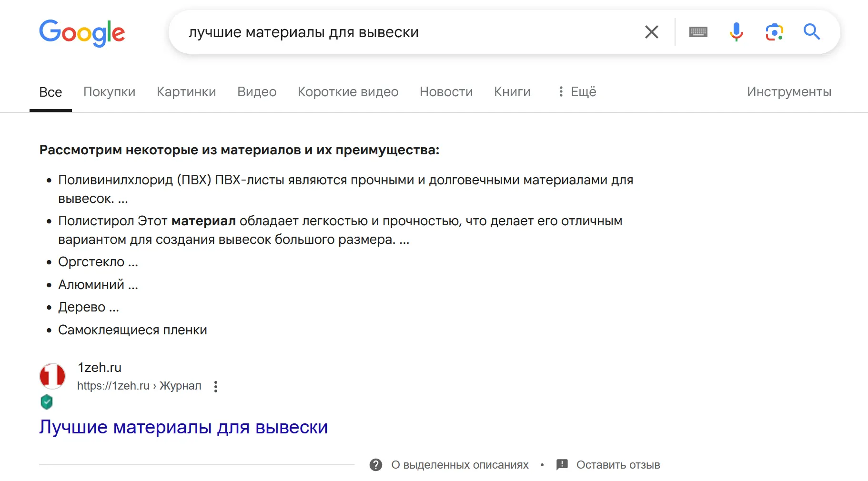Open the result Лучшие материалы для вывески
Screen dimensions: 868x481
[183, 427]
